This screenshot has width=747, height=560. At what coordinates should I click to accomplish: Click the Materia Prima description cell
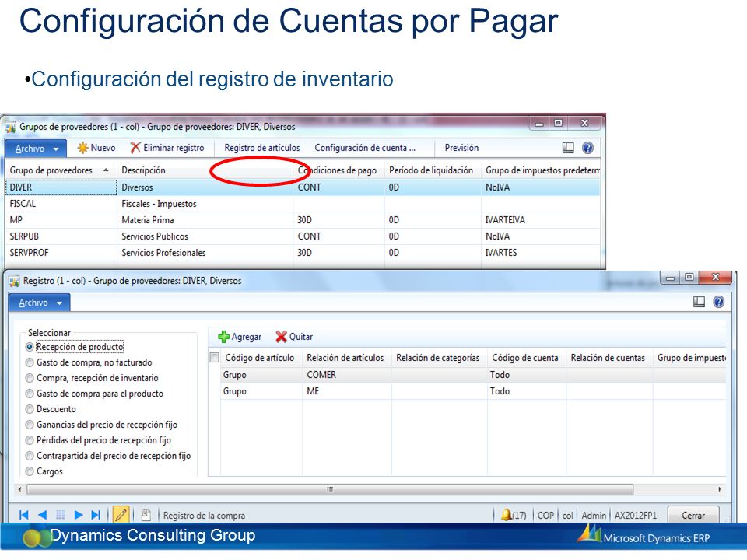click(205, 220)
